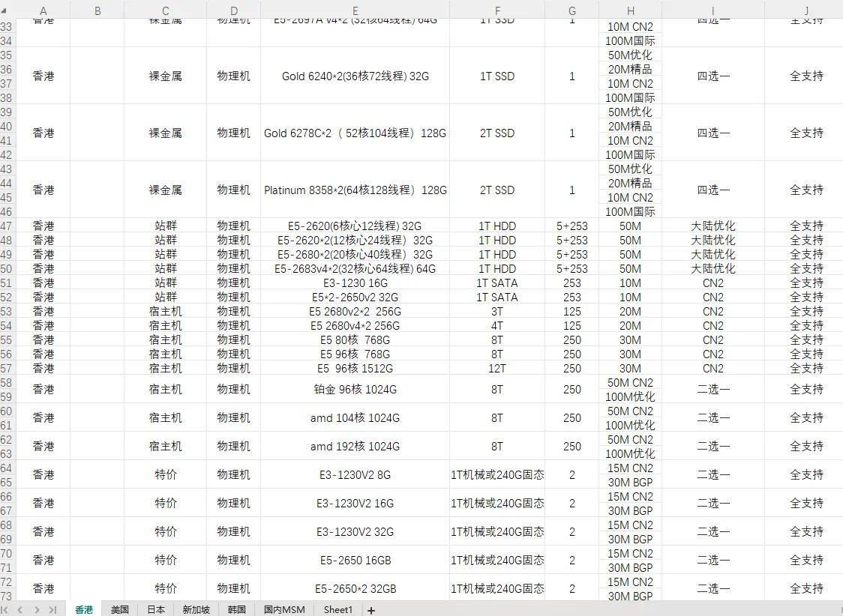This screenshot has width=843, height=616.
Task: Select column F header
Action: click(x=497, y=10)
